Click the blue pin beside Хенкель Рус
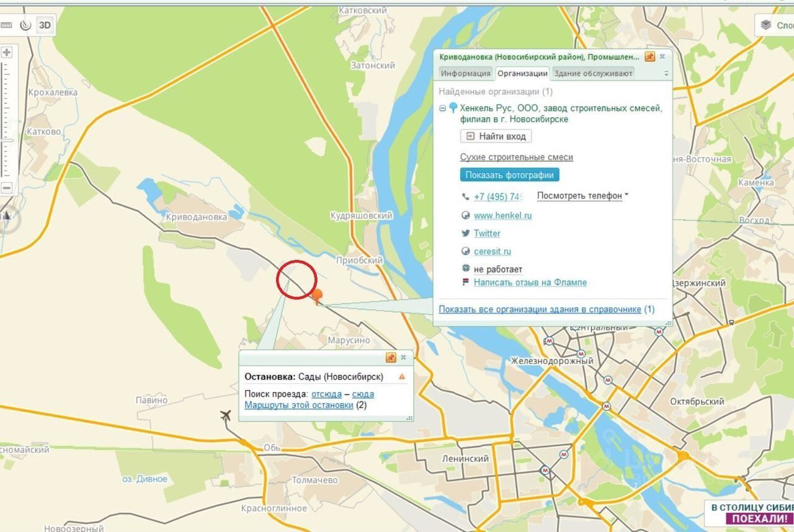Screen dimensions: 794x532 click(453, 108)
